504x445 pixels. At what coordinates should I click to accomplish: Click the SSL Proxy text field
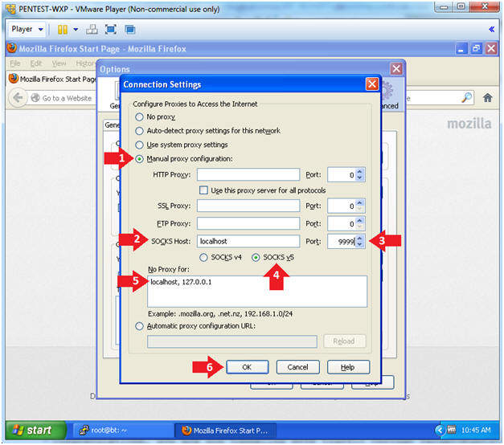(248, 206)
